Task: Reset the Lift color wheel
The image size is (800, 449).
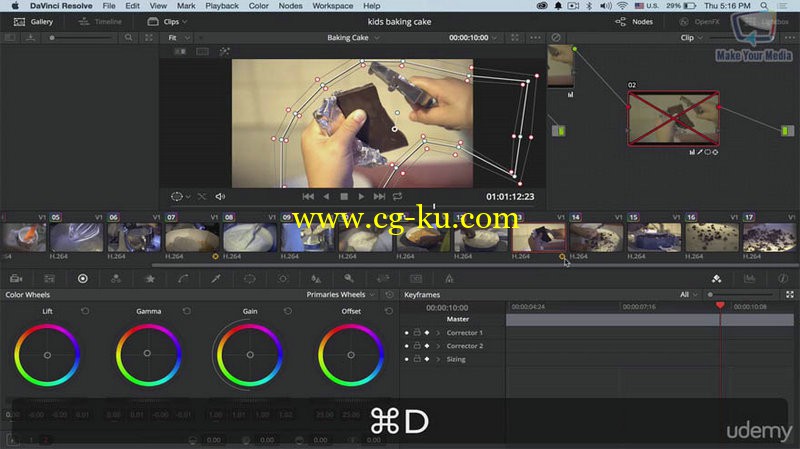Action: 85,311
